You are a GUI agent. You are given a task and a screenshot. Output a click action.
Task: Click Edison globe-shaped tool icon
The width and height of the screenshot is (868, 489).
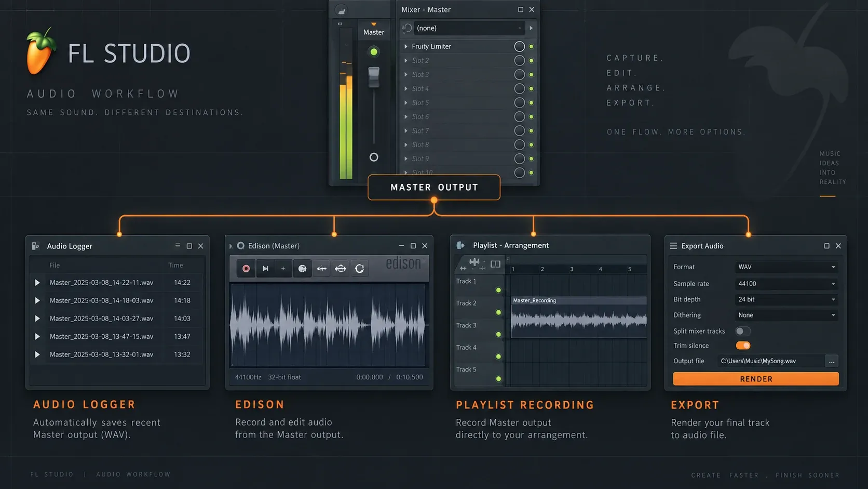click(x=302, y=269)
